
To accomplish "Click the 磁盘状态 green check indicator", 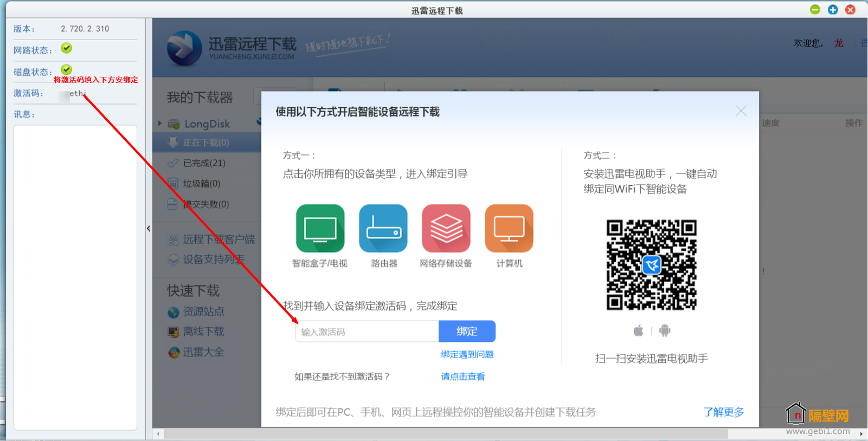I will [66, 69].
